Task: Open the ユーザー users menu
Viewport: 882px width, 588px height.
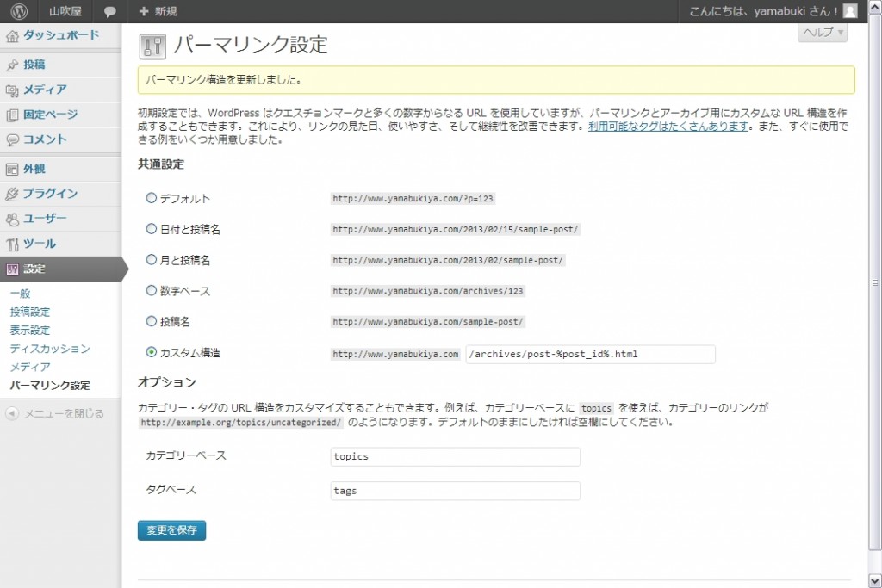Action: point(45,219)
